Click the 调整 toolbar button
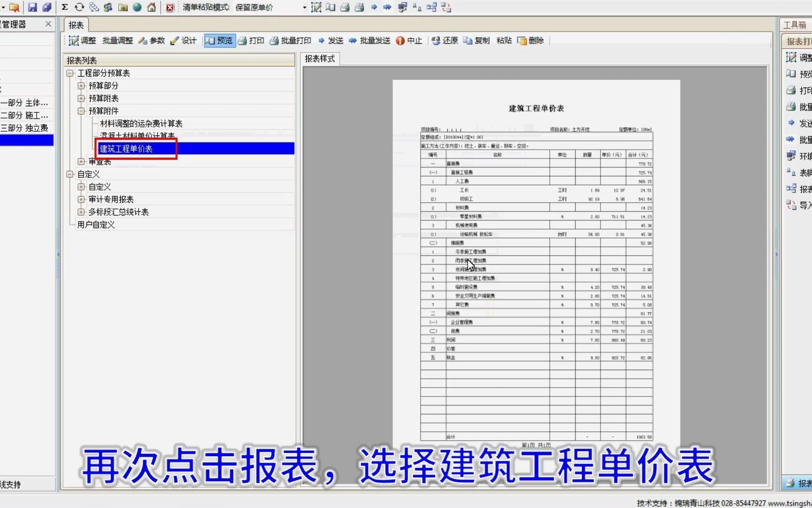The width and height of the screenshot is (812, 508). pos(82,40)
